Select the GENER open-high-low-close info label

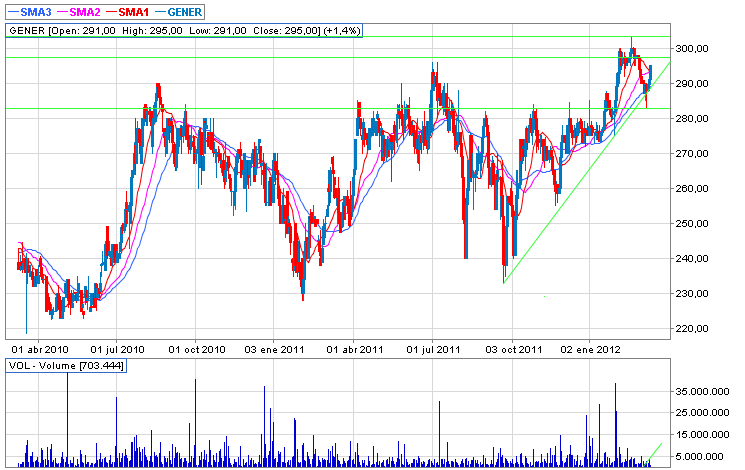[x=184, y=31]
